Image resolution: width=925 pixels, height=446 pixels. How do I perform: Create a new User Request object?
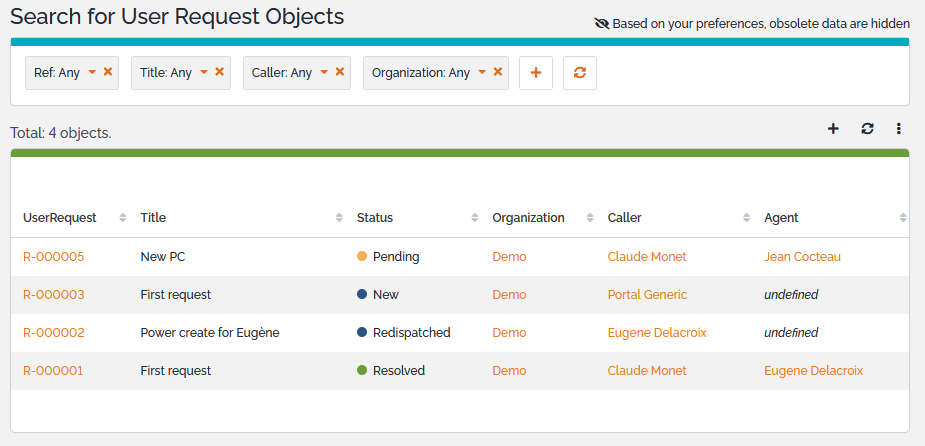833,129
